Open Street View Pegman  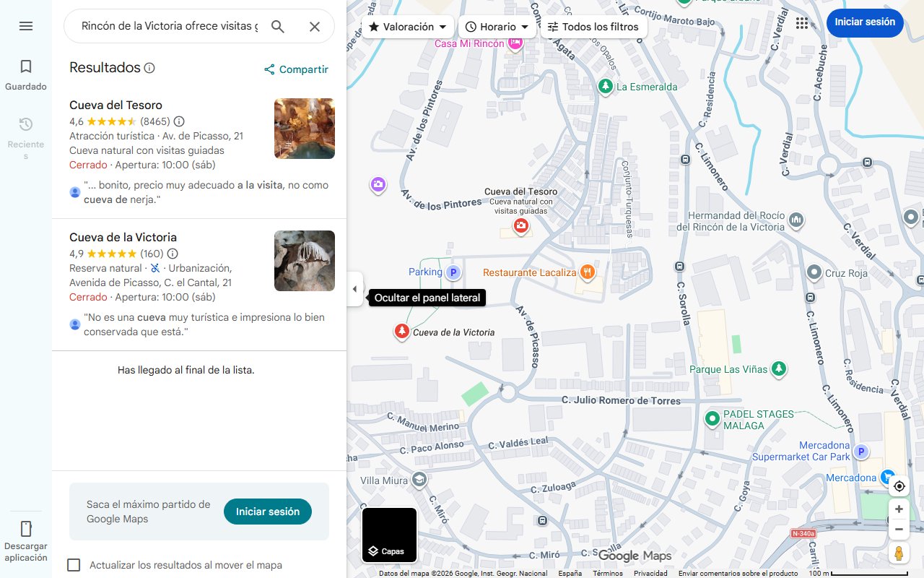click(x=899, y=553)
